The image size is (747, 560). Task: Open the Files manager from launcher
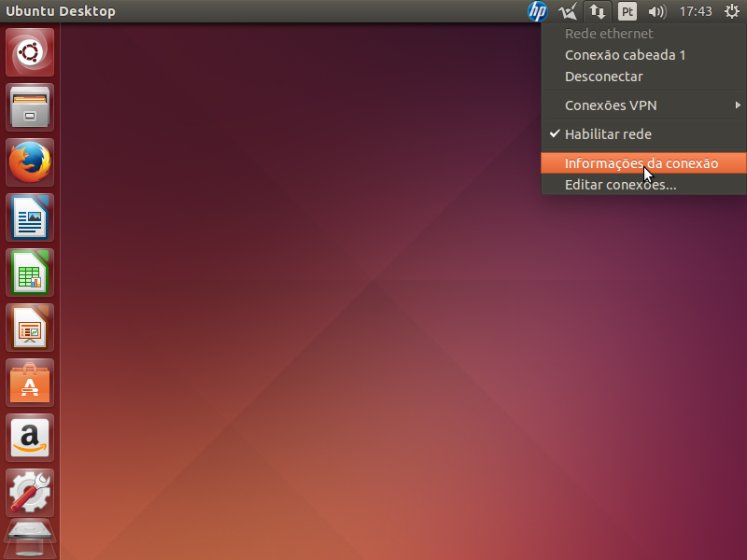click(31, 108)
